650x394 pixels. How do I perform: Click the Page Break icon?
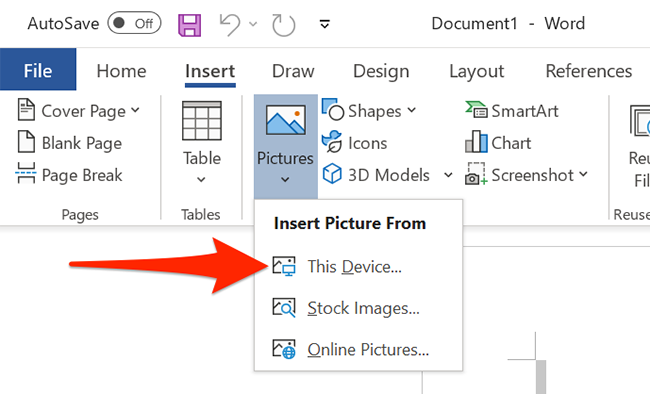point(26,173)
